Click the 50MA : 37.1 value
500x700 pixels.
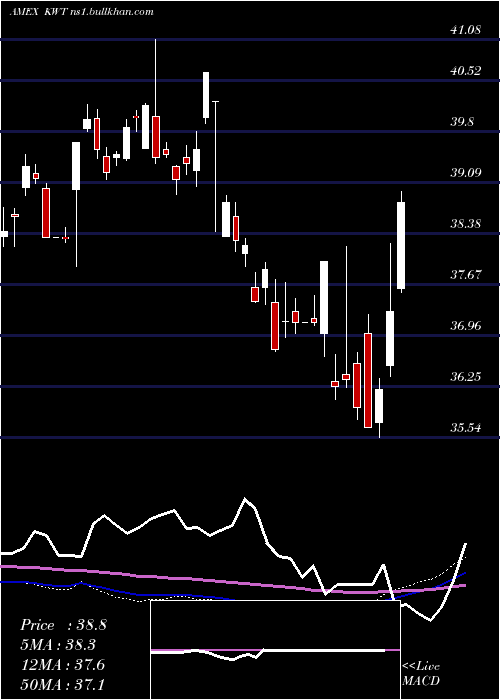coord(62,684)
